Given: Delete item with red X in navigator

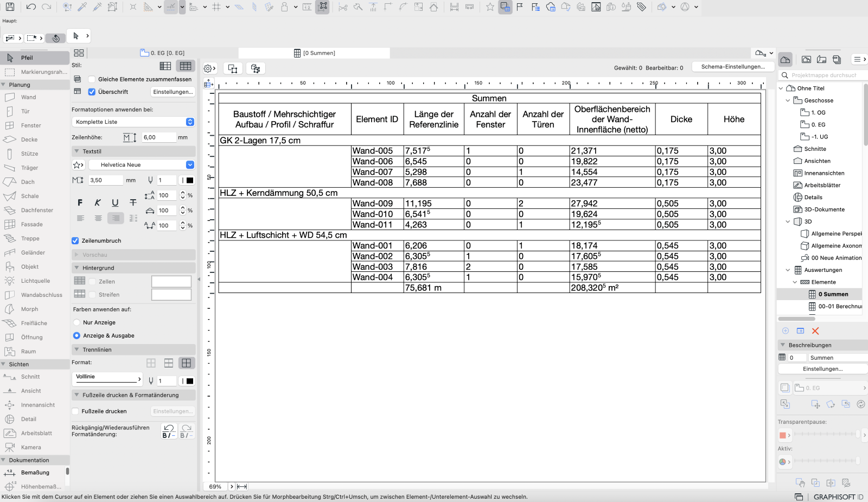Looking at the screenshot, I should pos(815,331).
